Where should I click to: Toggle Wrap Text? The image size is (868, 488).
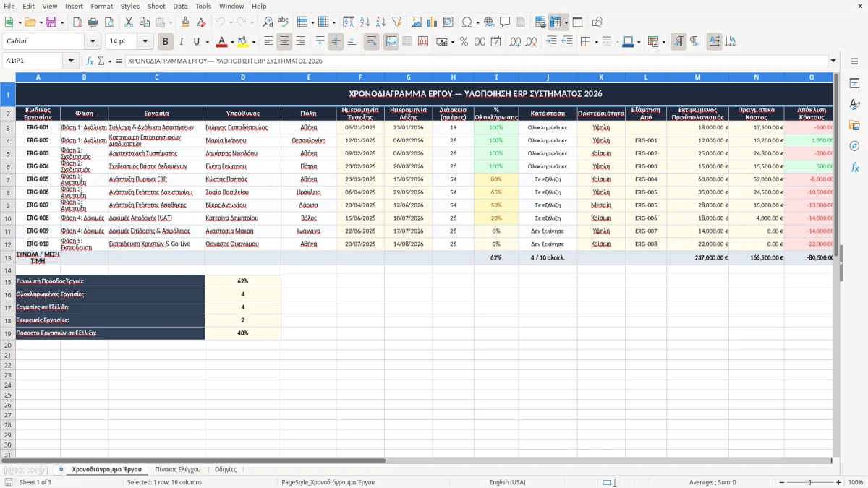click(372, 42)
